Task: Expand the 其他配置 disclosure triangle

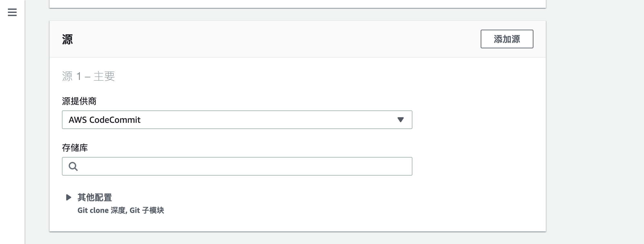Action: click(x=68, y=197)
